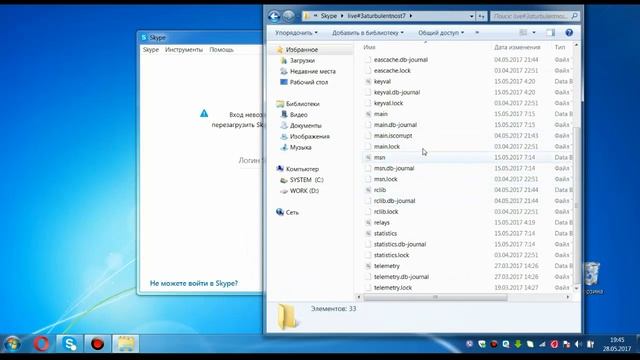Image resolution: width=640 pixels, height=360 pixels.
Task: Switch to Skype via taskbar icon
Action: [x=70, y=344]
